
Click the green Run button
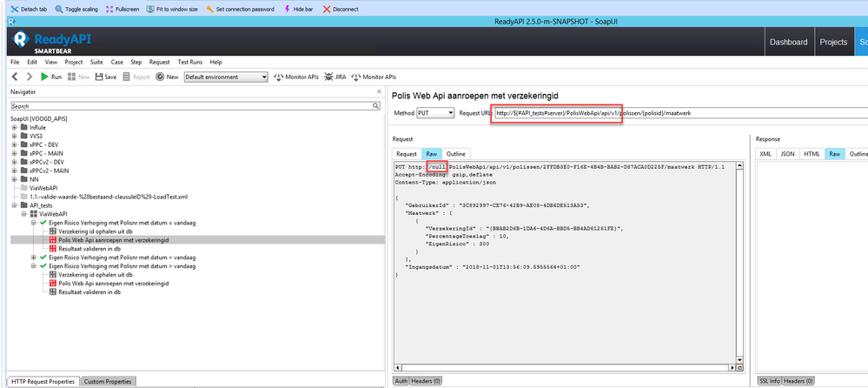tap(45, 77)
